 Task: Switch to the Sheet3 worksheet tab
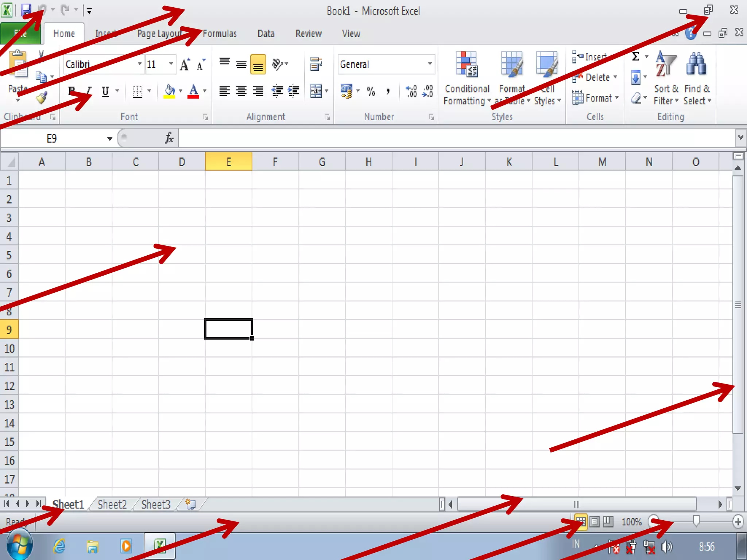pos(156,505)
